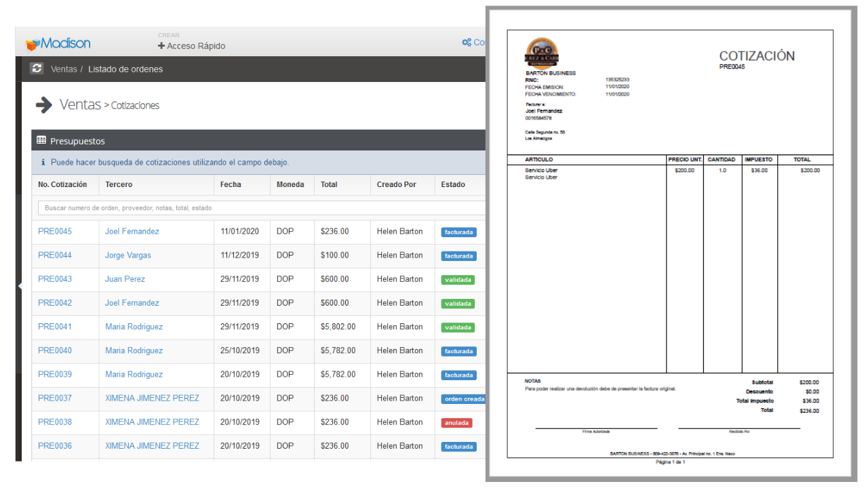The image size is (868, 488).
Task: Click the arrow icon next to Ventas heading
Action: click(44, 104)
